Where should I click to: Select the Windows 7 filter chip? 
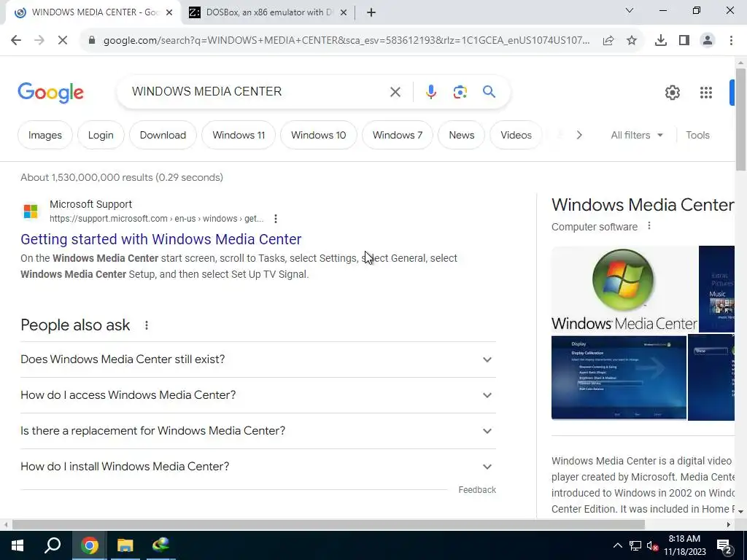click(398, 135)
